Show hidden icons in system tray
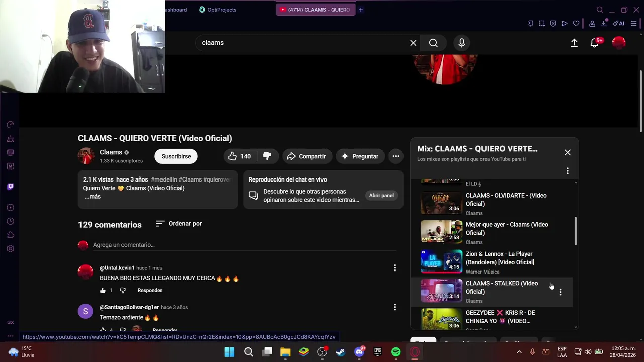 coord(519,352)
